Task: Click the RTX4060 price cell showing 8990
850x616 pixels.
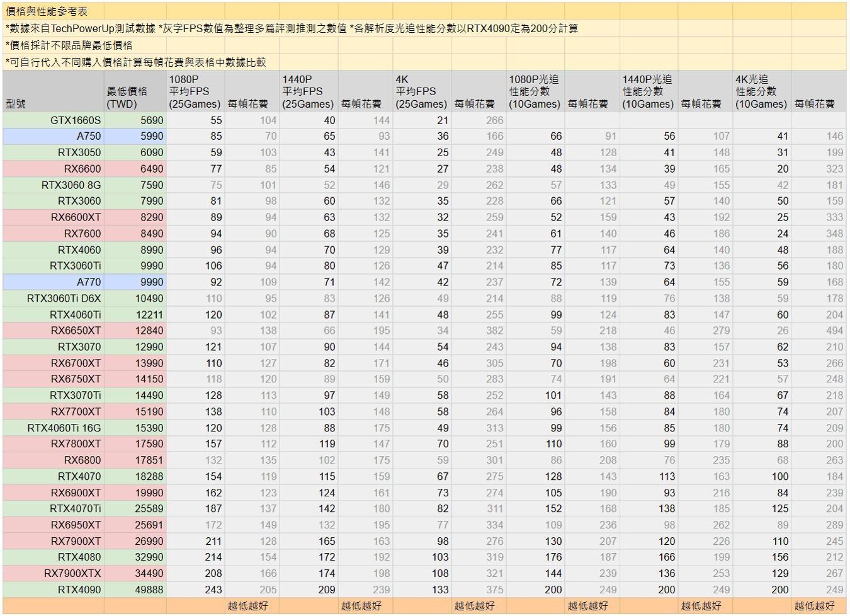Action: (151, 249)
